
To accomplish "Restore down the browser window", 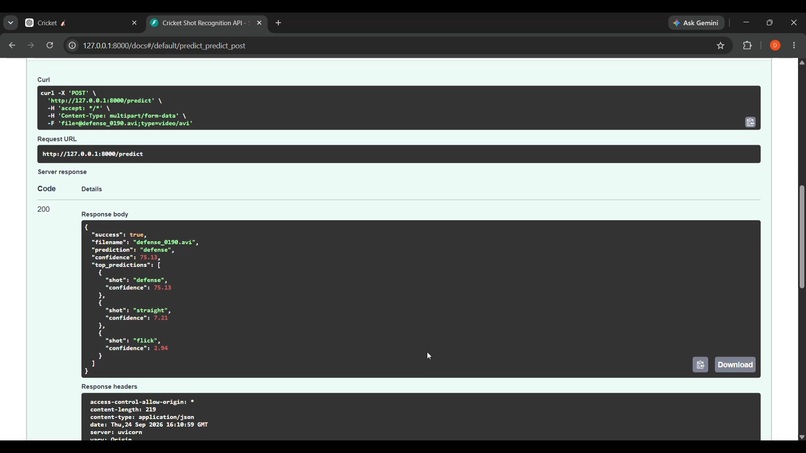I will 770,23.
